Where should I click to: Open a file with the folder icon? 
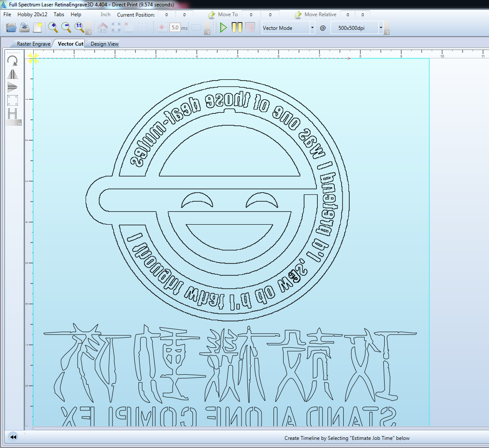point(11,27)
